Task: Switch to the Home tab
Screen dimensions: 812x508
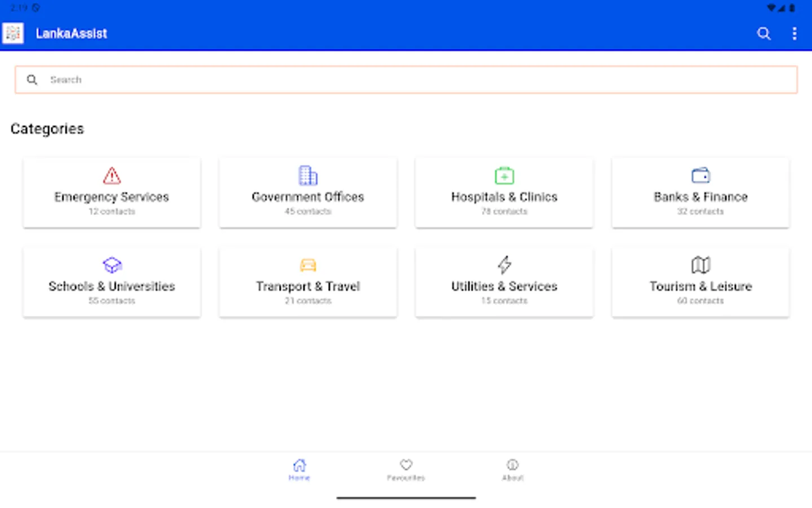Action: coord(299,470)
